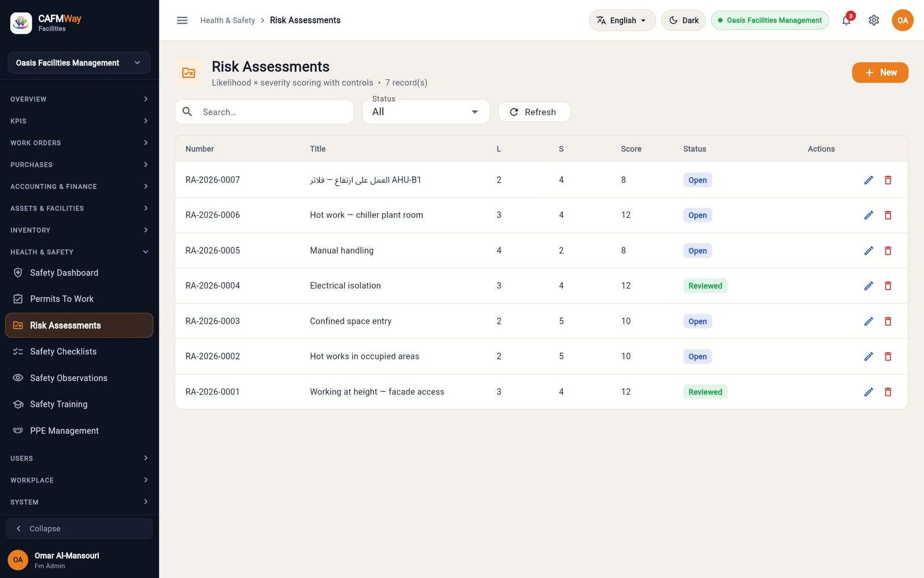Collapse the Health & Safety section
This screenshot has height=578, width=924.
point(79,252)
